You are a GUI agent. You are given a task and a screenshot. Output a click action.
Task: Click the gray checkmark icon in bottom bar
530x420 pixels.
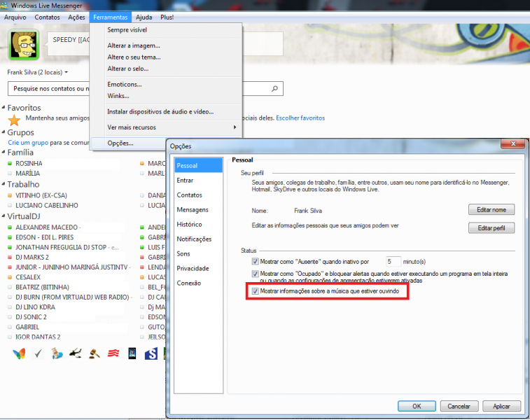[38, 353]
